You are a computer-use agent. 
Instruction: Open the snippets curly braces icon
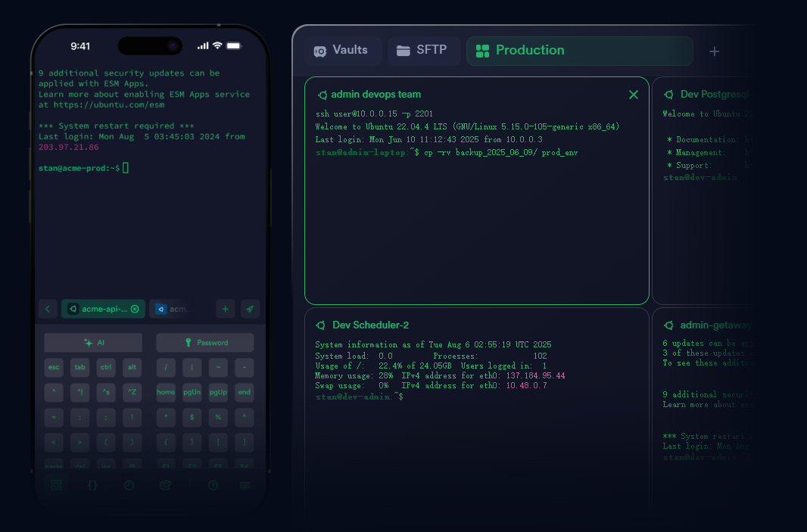tap(92, 485)
